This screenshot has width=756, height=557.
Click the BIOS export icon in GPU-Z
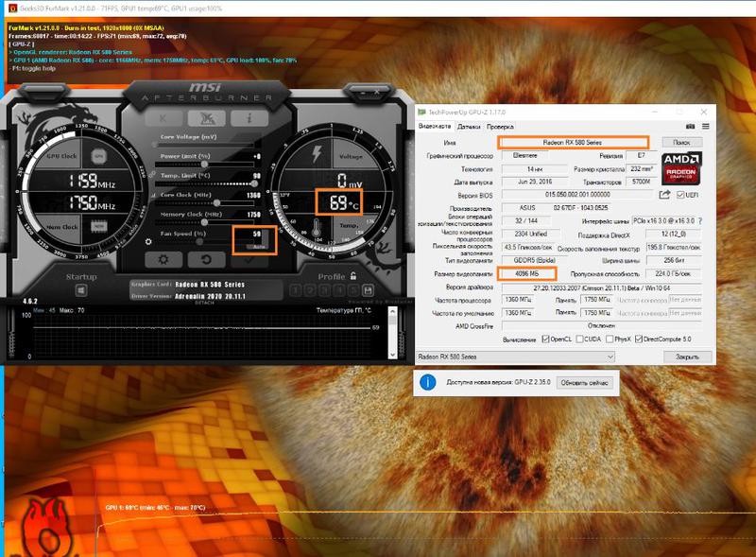(664, 195)
